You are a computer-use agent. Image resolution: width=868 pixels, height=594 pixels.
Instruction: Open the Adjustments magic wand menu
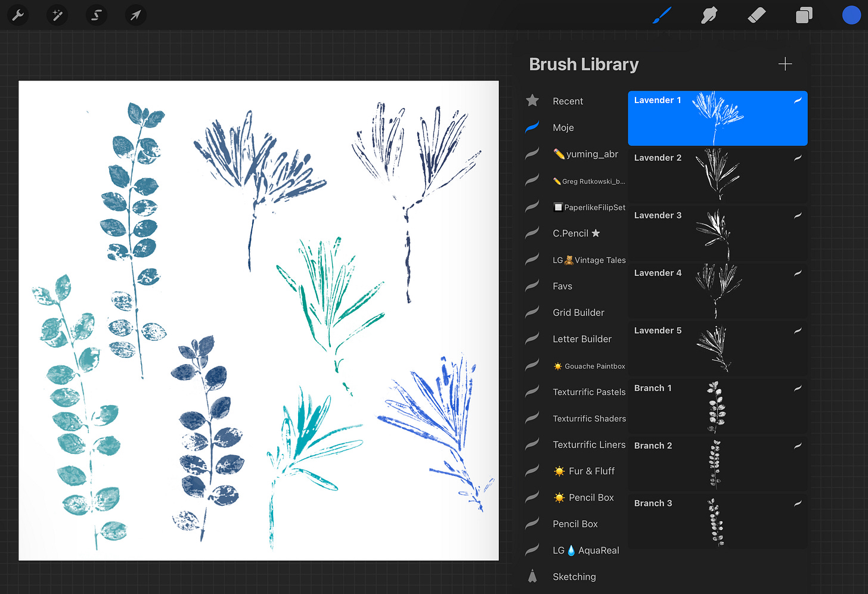[x=57, y=15]
